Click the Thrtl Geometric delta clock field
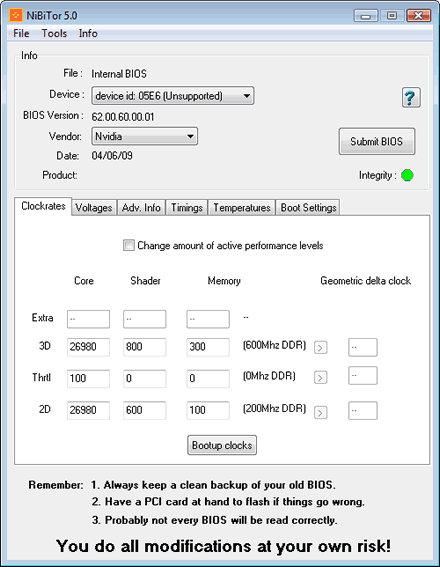The image size is (440, 567). point(363,376)
